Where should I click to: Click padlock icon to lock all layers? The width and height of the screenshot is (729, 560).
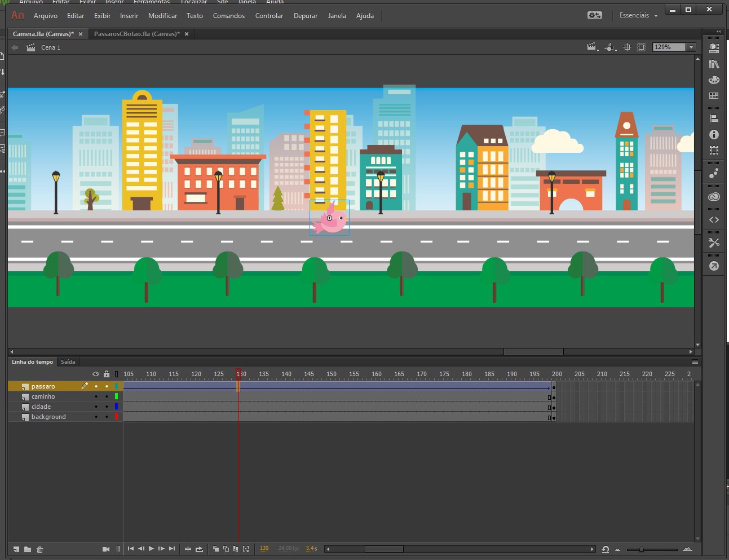[x=107, y=374]
